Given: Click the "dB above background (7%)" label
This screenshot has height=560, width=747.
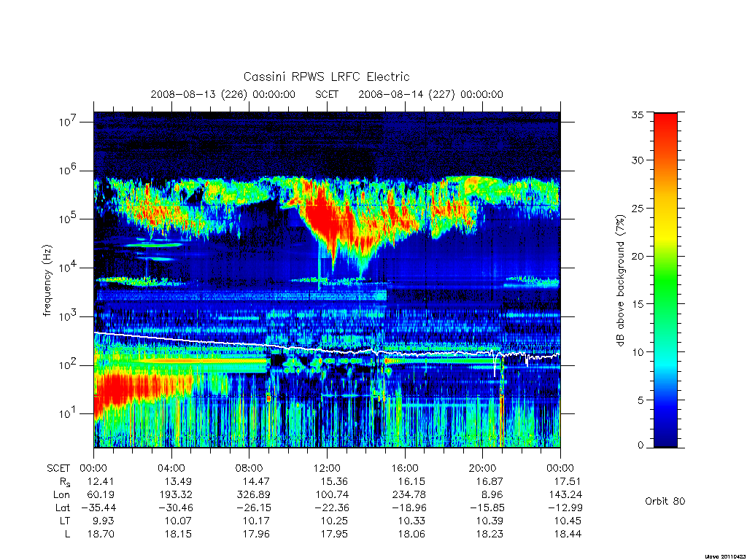Looking at the screenshot, I should coord(620,281).
